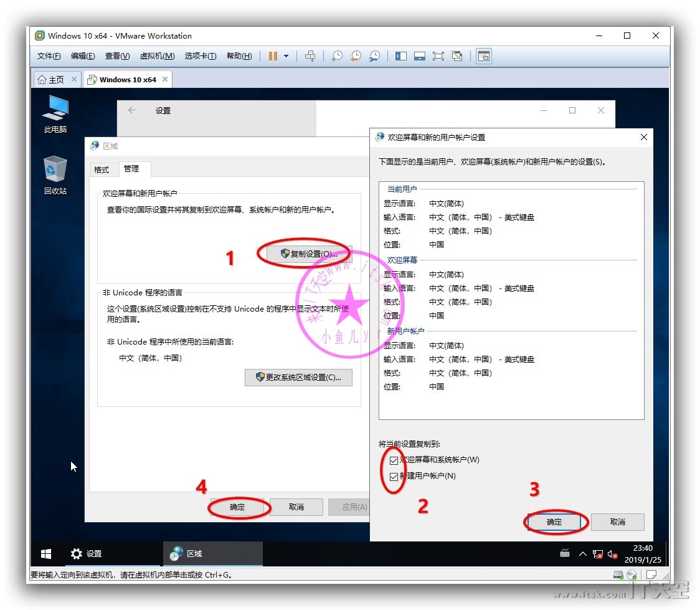
Task: Click the 更改系统区域设置(C)... button
Action: [299, 378]
